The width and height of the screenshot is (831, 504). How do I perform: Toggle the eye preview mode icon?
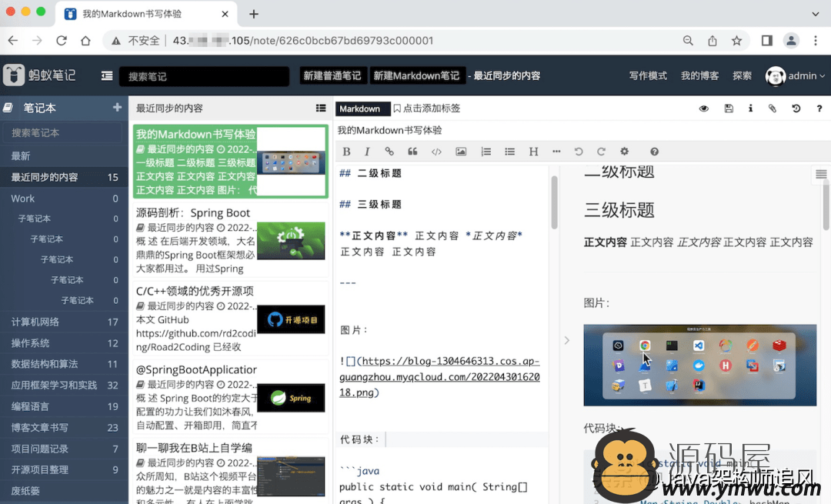click(704, 108)
